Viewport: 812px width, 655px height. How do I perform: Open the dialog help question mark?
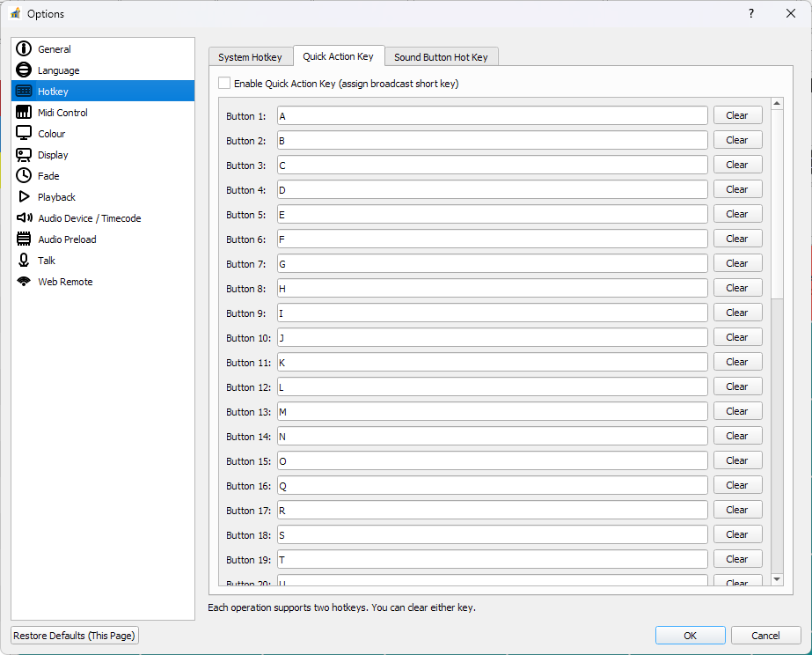coord(750,13)
